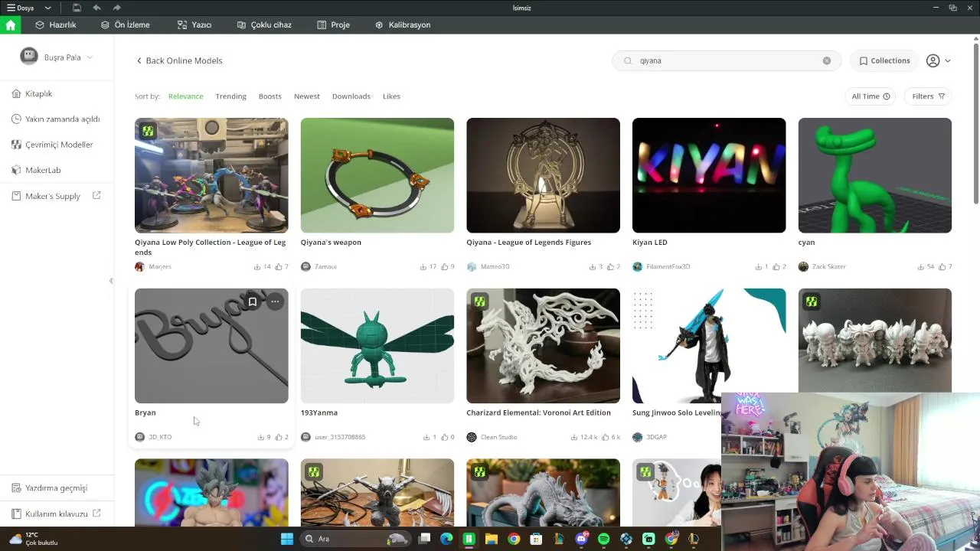Sort by Trending

pyautogui.click(x=230, y=96)
